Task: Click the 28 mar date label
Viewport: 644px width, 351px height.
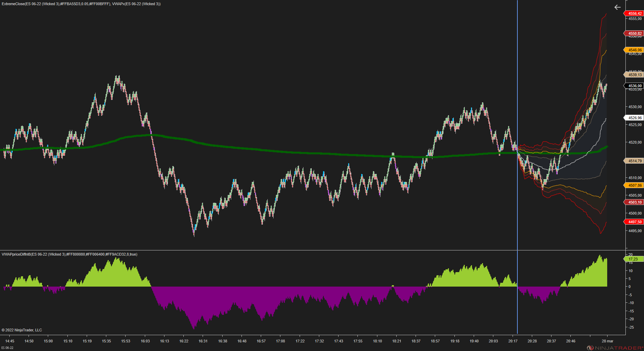Action: (x=608, y=341)
